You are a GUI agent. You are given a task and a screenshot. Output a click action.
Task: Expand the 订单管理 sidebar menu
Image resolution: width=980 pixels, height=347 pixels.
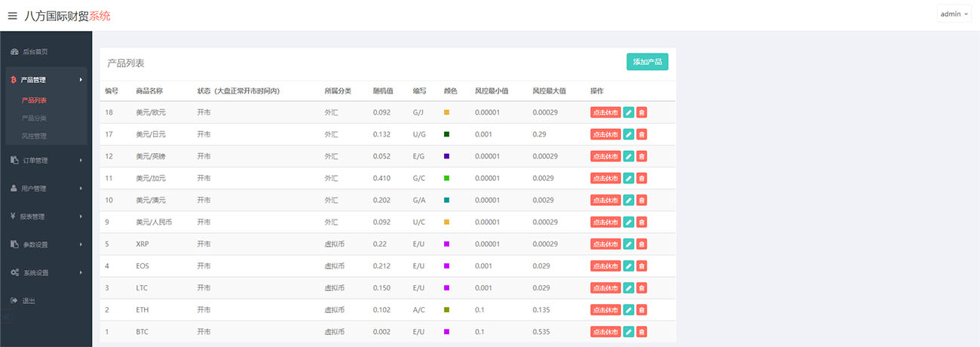coord(46,160)
